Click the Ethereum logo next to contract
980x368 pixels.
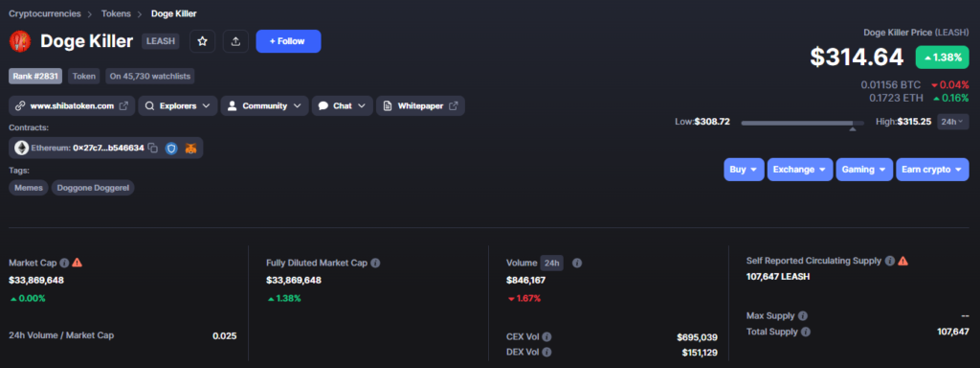[x=22, y=149]
